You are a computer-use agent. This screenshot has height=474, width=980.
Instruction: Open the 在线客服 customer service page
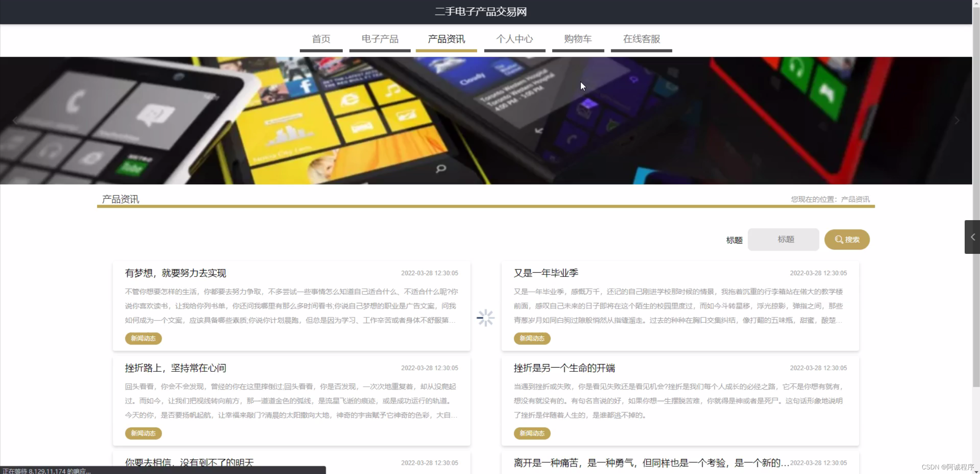pyautogui.click(x=641, y=39)
